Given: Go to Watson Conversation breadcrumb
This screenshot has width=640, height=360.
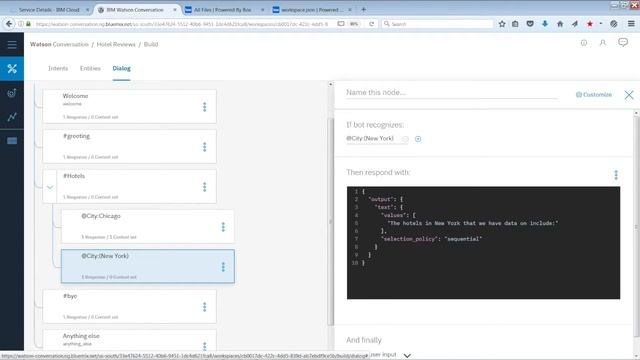Looking at the screenshot, I should point(59,44).
